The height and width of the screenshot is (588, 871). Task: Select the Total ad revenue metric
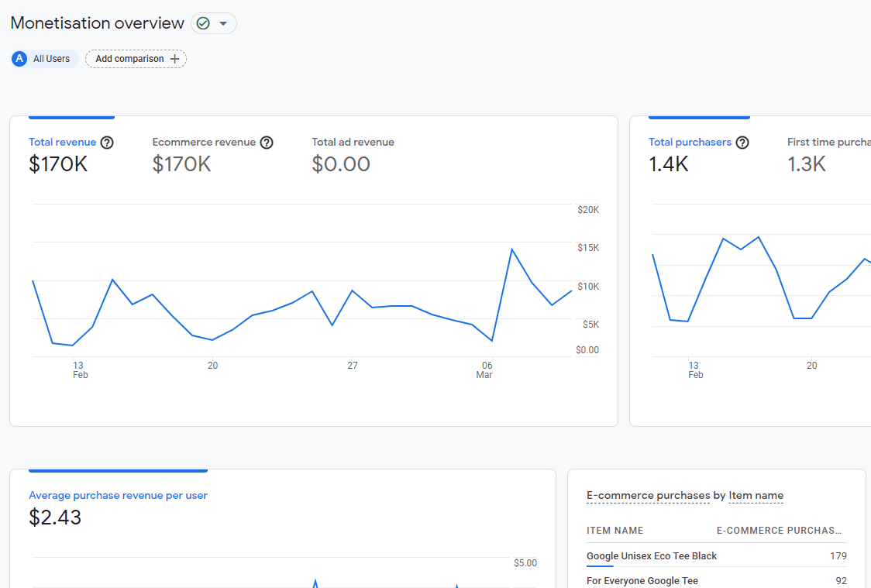tap(353, 142)
